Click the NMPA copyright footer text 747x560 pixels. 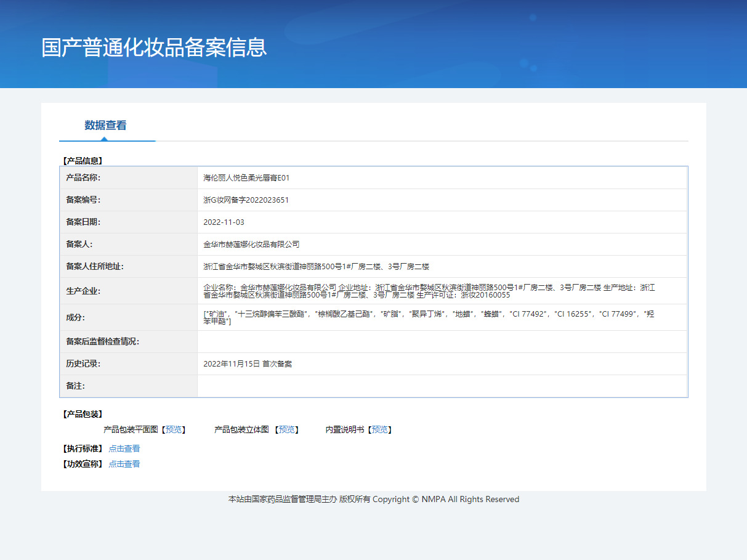point(374,500)
